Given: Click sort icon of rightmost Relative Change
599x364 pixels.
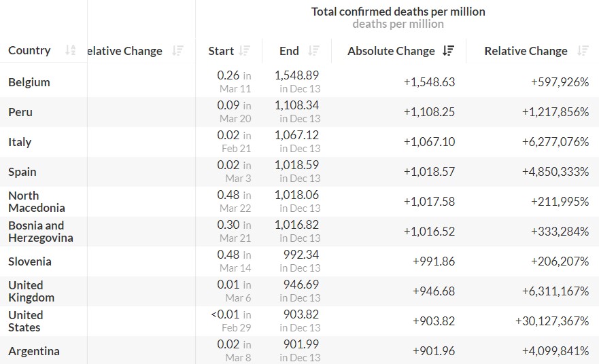Looking at the screenshot, I should tap(582, 51).
